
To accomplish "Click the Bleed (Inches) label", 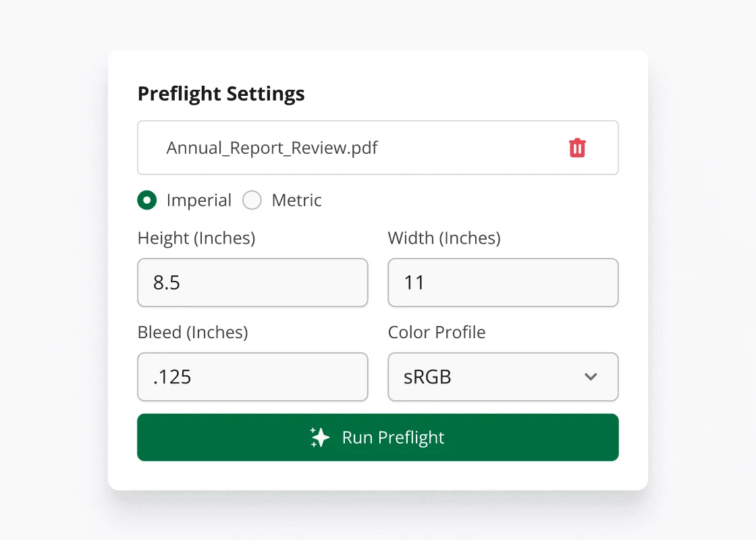I will pos(193,332).
